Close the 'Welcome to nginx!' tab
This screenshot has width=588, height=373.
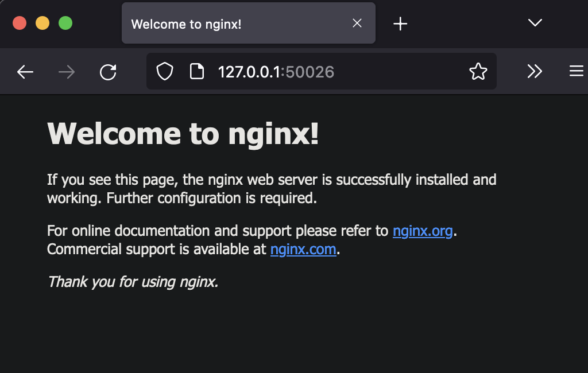coord(357,24)
